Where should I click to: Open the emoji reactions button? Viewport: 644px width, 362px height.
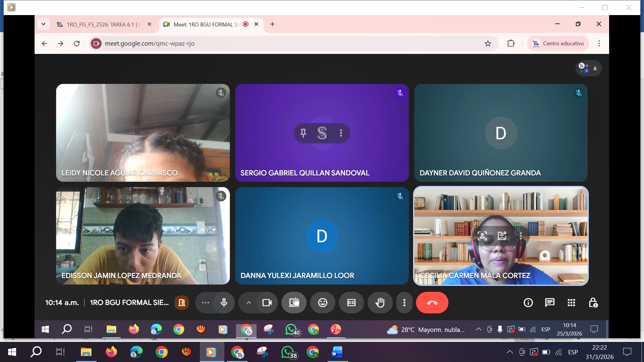pyautogui.click(x=323, y=303)
